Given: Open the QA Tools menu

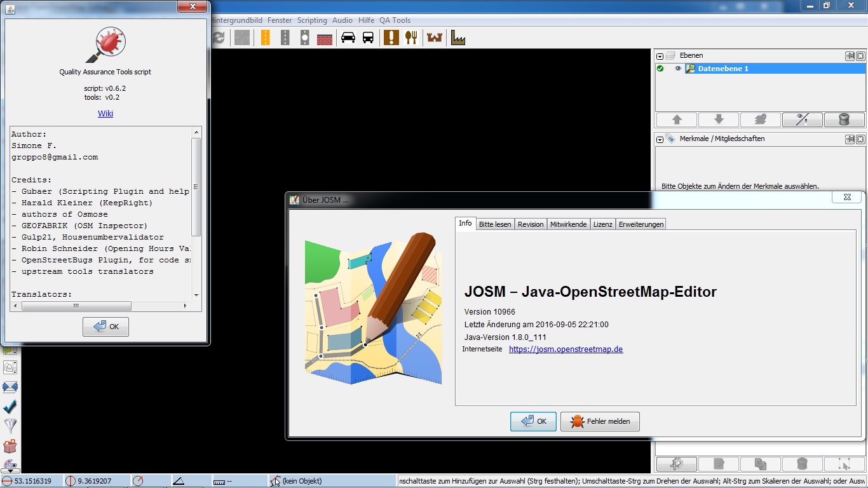Looking at the screenshot, I should (x=395, y=20).
